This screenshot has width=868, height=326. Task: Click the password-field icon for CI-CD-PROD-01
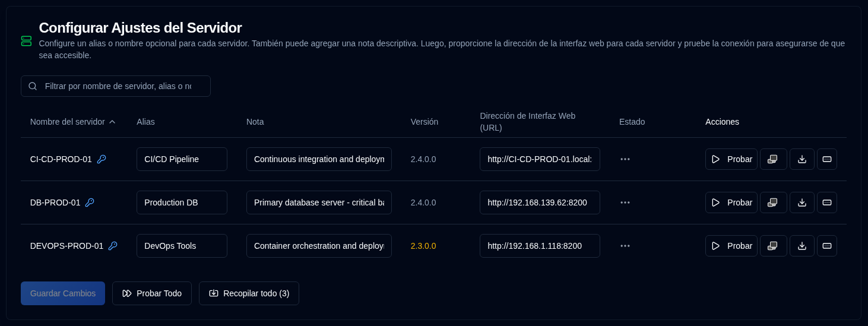click(827, 159)
